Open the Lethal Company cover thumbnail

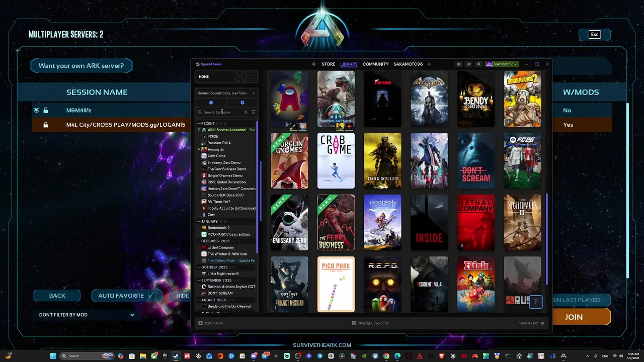click(x=476, y=223)
